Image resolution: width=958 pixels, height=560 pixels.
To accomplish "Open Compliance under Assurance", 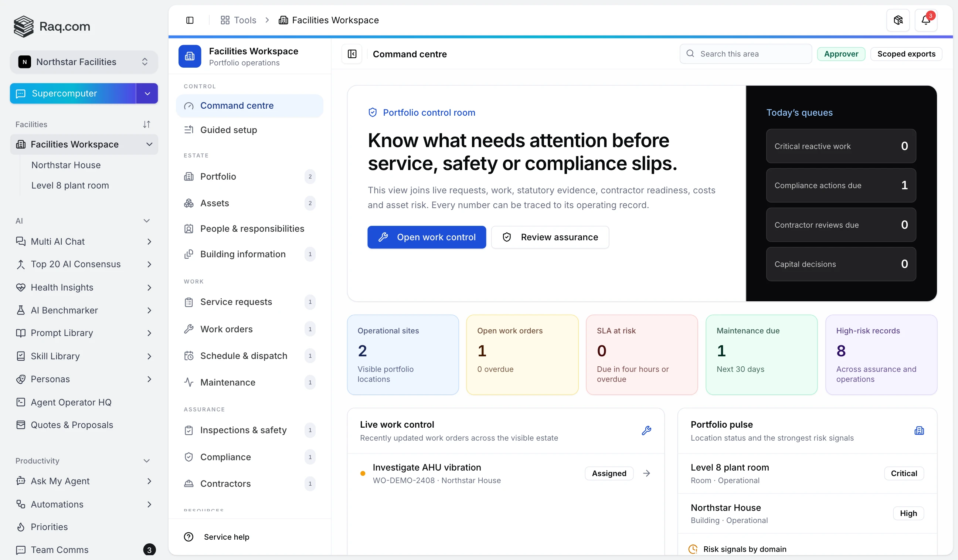I will click(249, 457).
